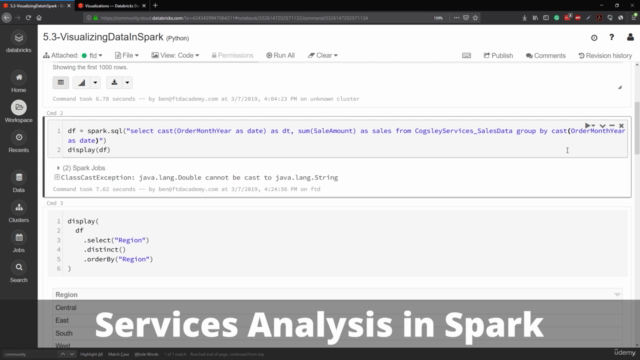Viewport: 640px width, 360px height.
Task: Go back in browser
Action: [x=7, y=18]
